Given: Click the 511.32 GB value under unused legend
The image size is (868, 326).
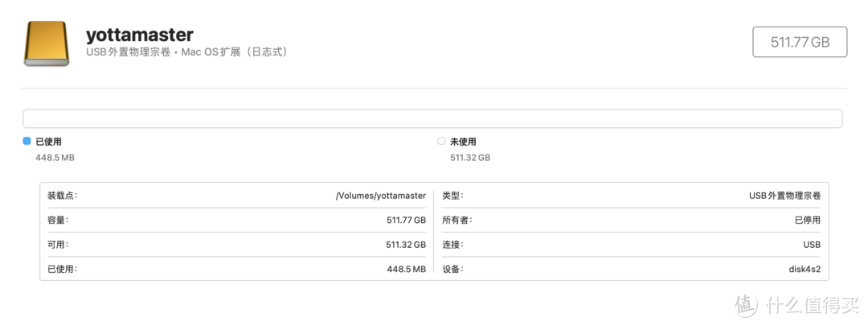Looking at the screenshot, I should (x=470, y=158).
